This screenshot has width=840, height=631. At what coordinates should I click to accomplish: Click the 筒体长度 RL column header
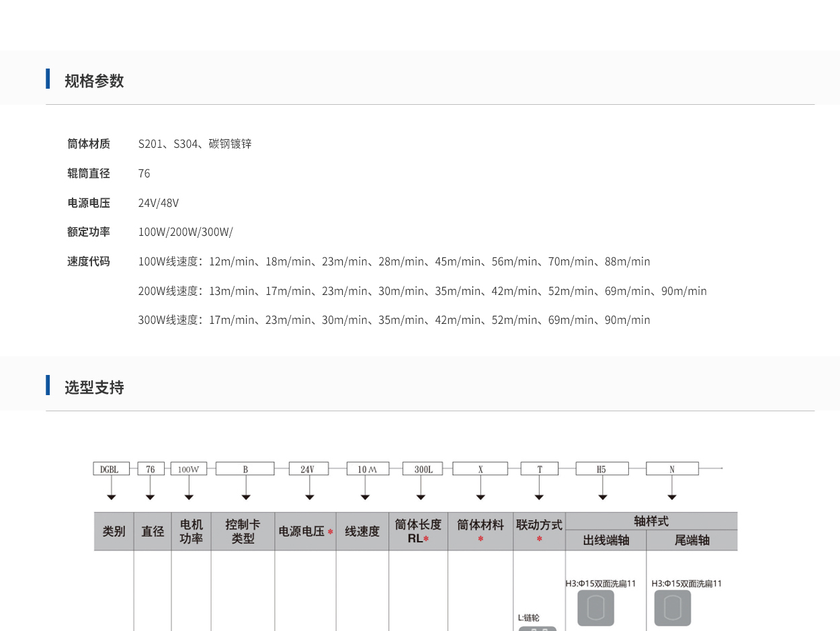tap(418, 531)
